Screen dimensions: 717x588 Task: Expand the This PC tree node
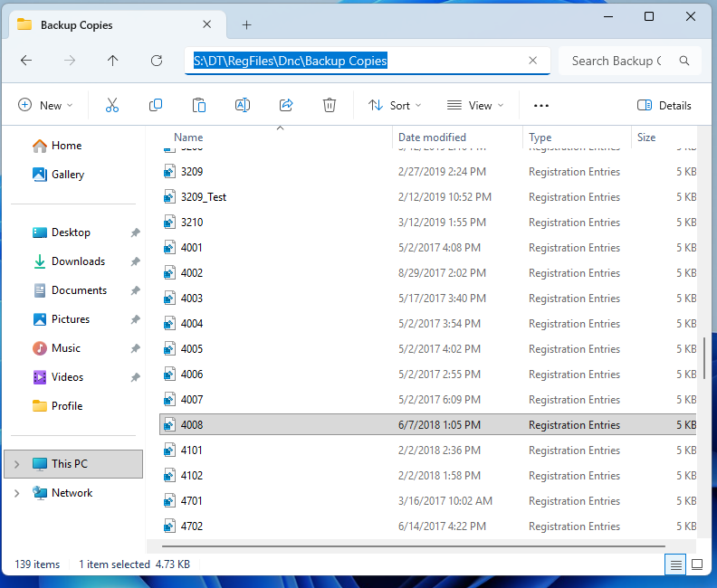coord(17,464)
